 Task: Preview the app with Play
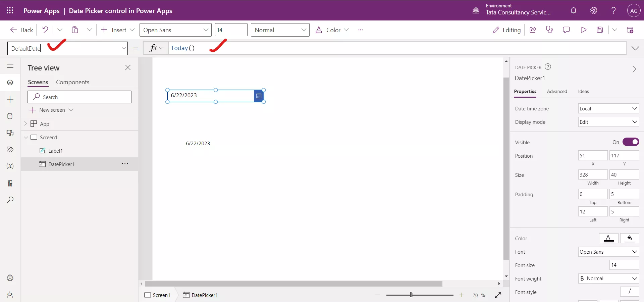tap(584, 30)
